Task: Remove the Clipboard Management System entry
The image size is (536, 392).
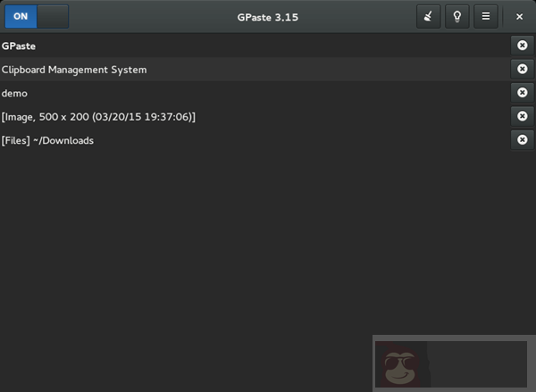Action: coord(523,69)
